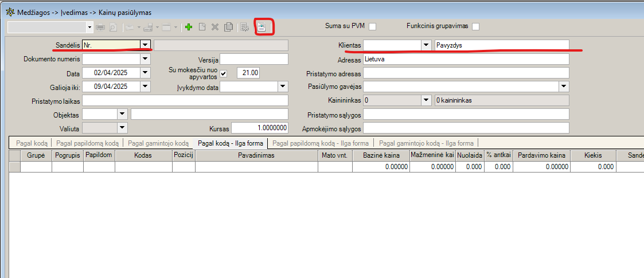Open the Sandėlis dropdown list
Image resolution: width=644 pixels, height=278 pixels.
pos(145,45)
